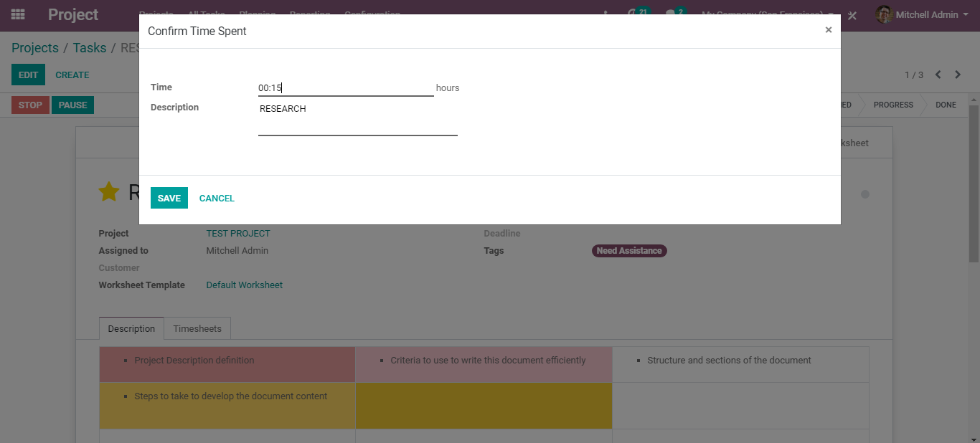This screenshot has width=980, height=443.
Task: Click the CREATE button
Action: tap(72, 75)
